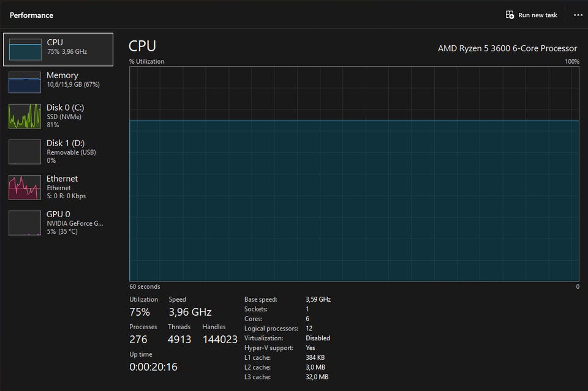Click the L1 cache value 384 KB

coord(315,358)
